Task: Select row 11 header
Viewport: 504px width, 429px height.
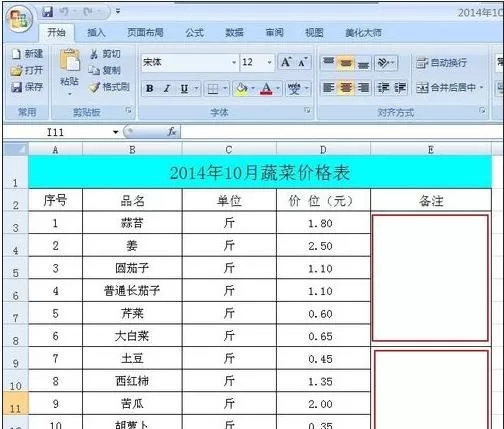Action: pos(15,404)
